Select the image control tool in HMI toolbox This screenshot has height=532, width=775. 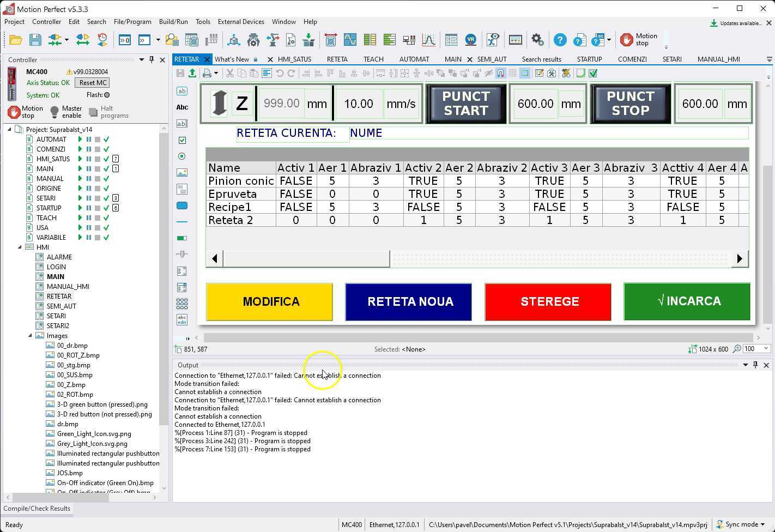click(x=182, y=173)
